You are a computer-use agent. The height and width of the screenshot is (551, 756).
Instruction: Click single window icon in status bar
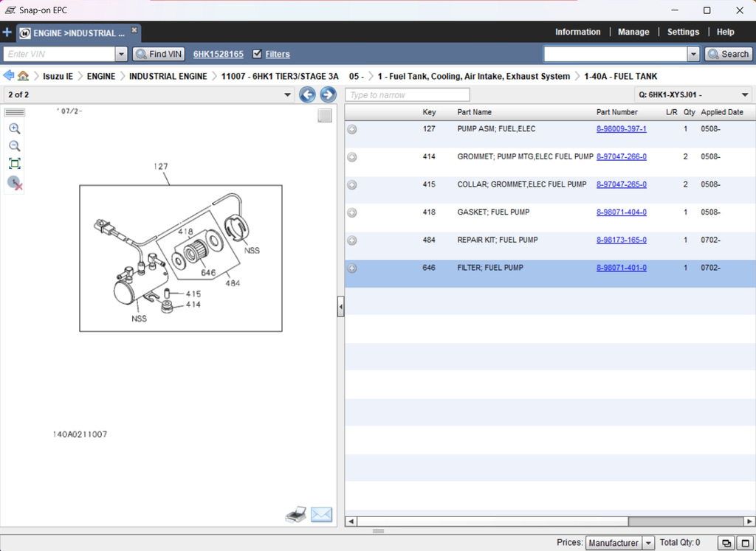pos(746,543)
